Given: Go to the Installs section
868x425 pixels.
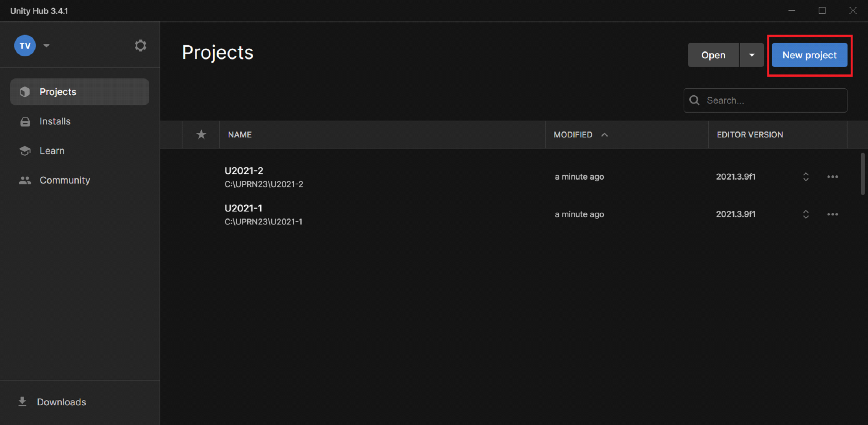Looking at the screenshot, I should [x=55, y=121].
